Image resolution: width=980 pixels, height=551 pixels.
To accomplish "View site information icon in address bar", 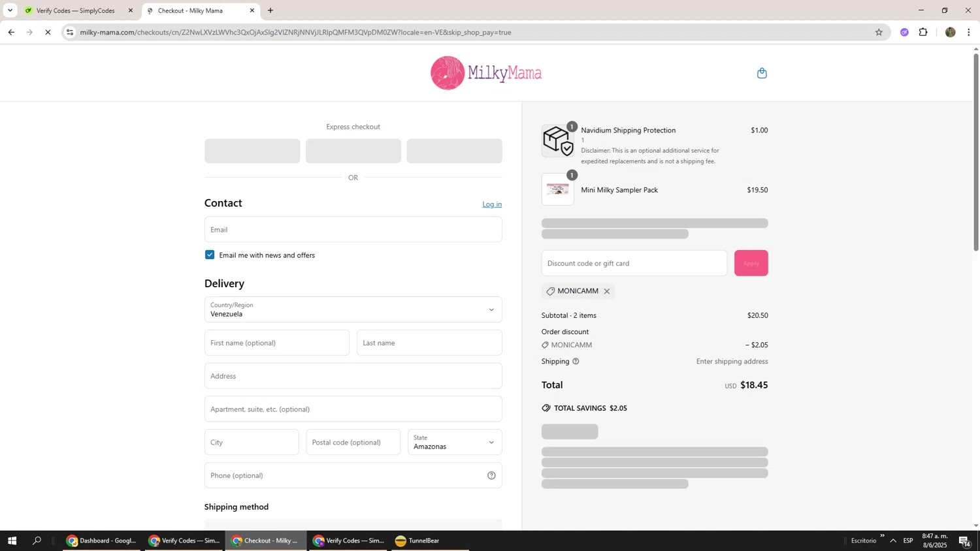I will coord(70,32).
